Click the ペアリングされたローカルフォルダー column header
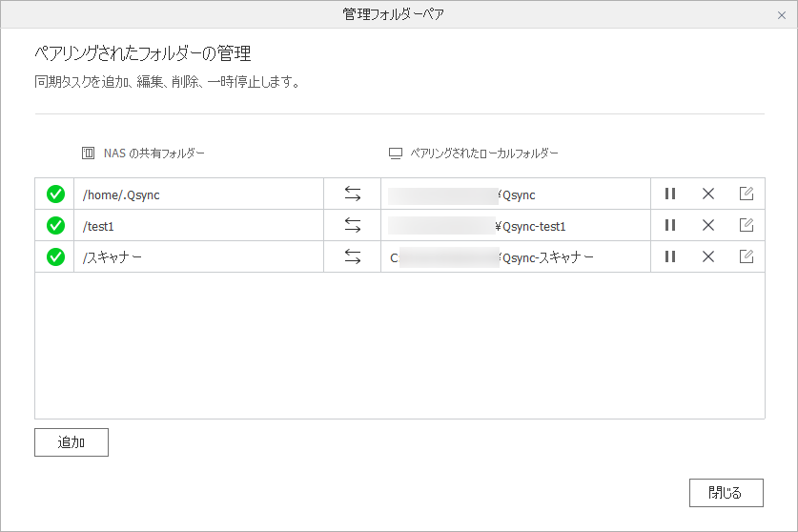This screenshot has height=532, width=798. (x=484, y=153)
